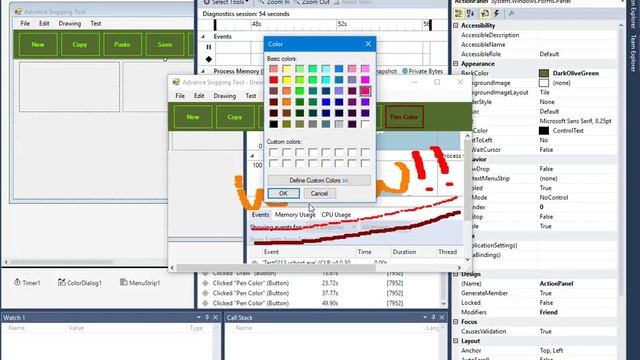Image resolution: width=640 pixels, height=360 pixels.
Task: Click Define Custom Colors button
Action: pos(319,180)
